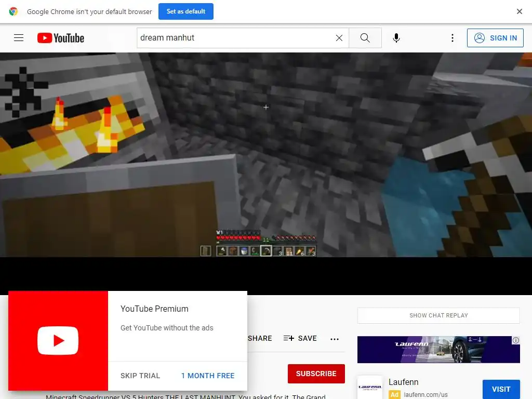Run search with magnifier button
Viewport: 532px width, 399px height.
[x=365, y=37]
